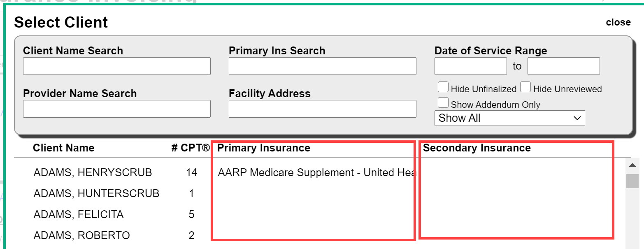This screenshot has height=249, width=644.
Task: Click the Facility Address input field
Action: pos(322,109)
